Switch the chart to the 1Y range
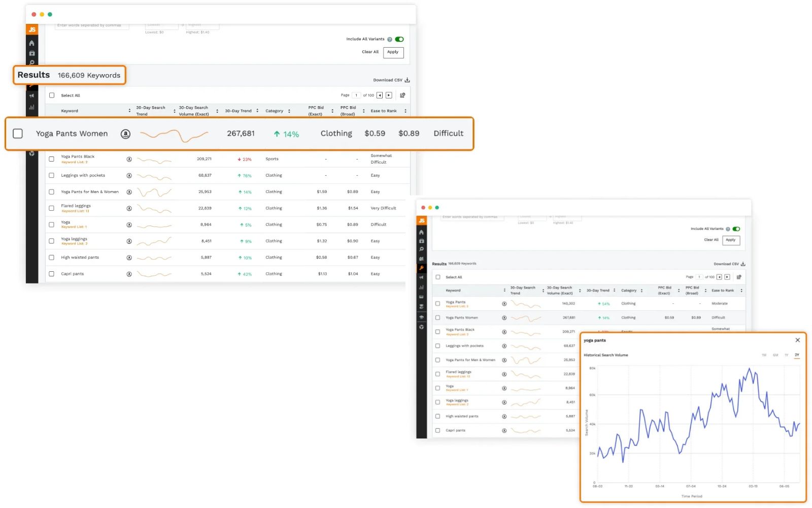The width and height of the screenshot is (812, 508). point(787,355)
